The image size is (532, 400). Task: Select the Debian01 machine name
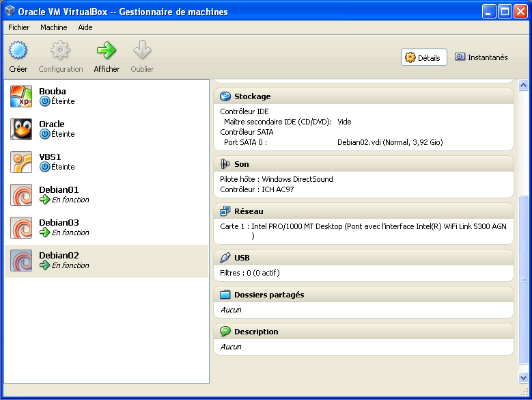point(59,190)
